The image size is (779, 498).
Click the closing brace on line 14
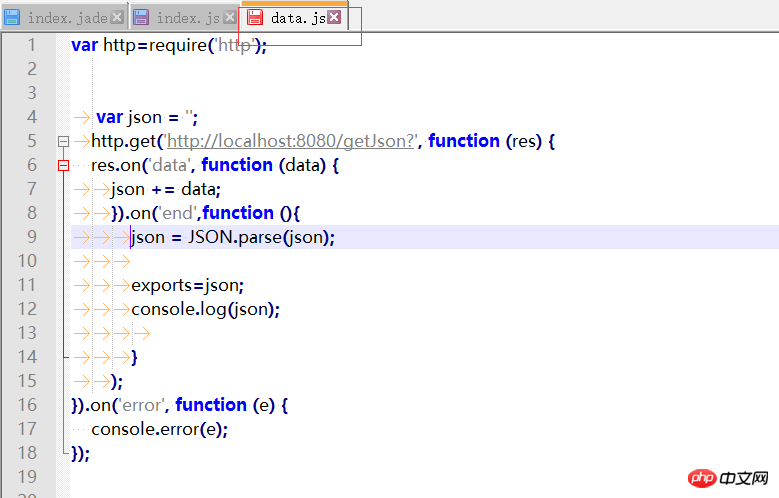pos(134,357)
